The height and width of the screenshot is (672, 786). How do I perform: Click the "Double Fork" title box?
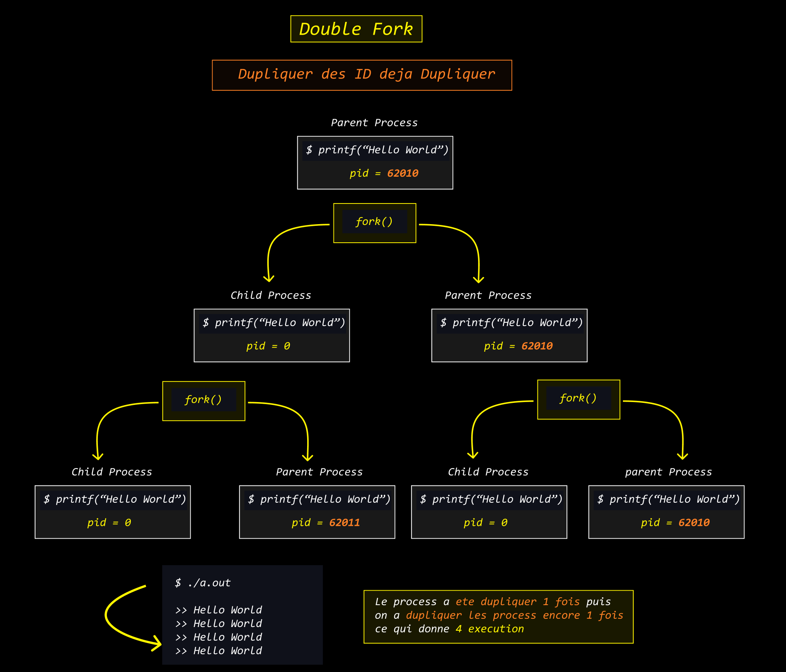pyautogui.click(x=356, y=29)
